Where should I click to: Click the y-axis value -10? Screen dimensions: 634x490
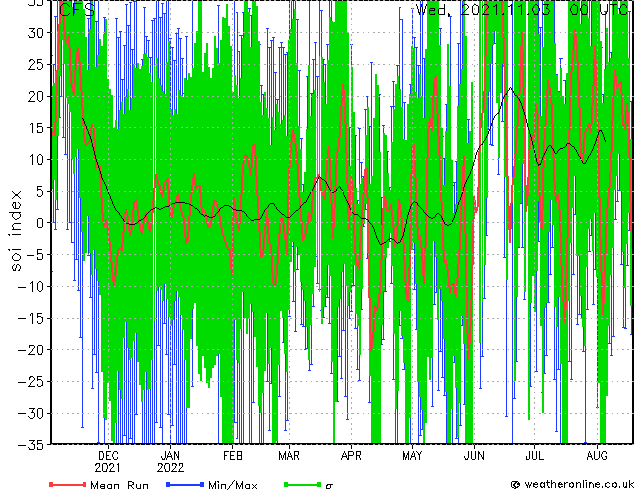point(32,286)
